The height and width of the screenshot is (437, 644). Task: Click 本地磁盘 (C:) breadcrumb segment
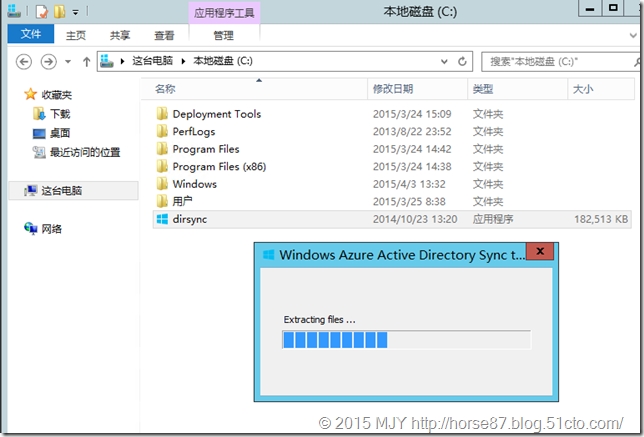[223, 61]
